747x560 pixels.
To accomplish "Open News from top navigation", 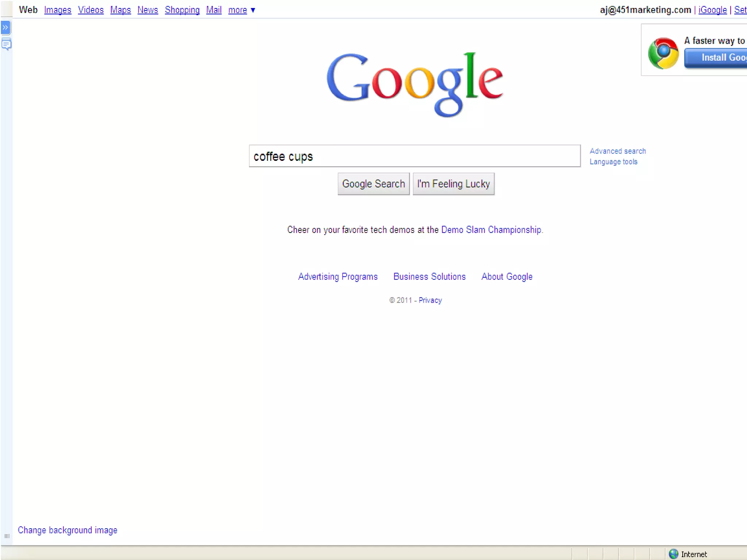I will [x=148, y=10].
